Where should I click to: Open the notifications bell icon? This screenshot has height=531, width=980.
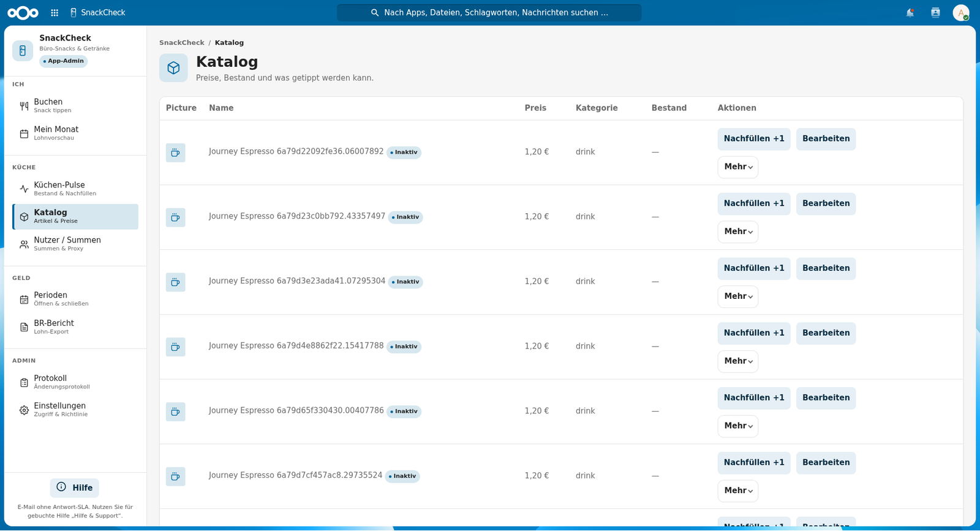910,13
